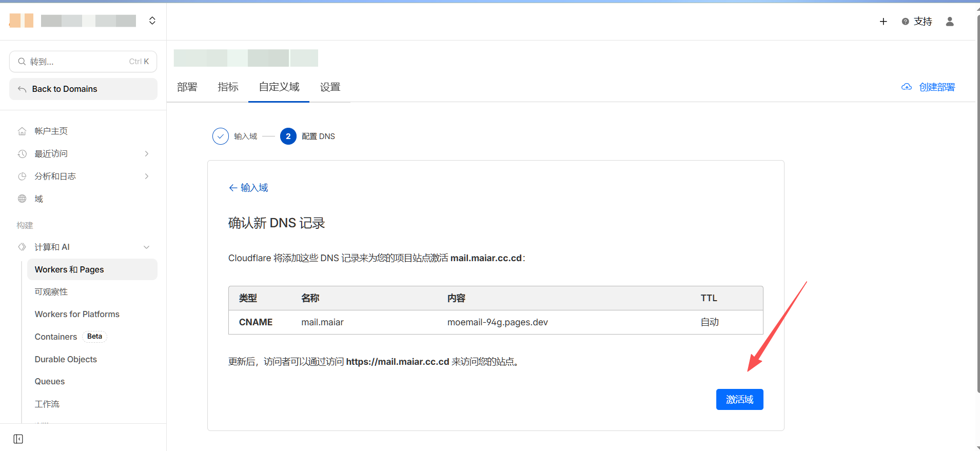This screenshot has width=980, height=451.
Task: Click the 帐户主页 home icon
Action: [22, 131]
